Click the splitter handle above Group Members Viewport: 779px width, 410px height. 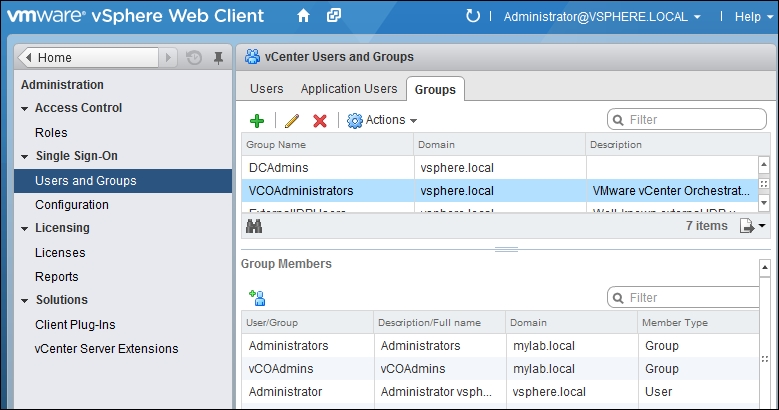(x=506, y=249)
